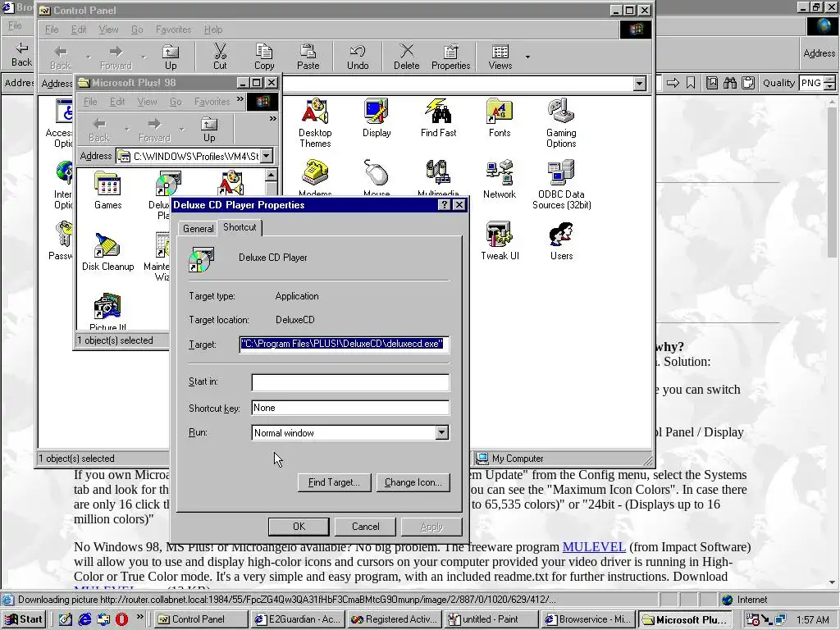Click the Find Target... button
The width and height of the screenshot is (840, 630).
334,482
